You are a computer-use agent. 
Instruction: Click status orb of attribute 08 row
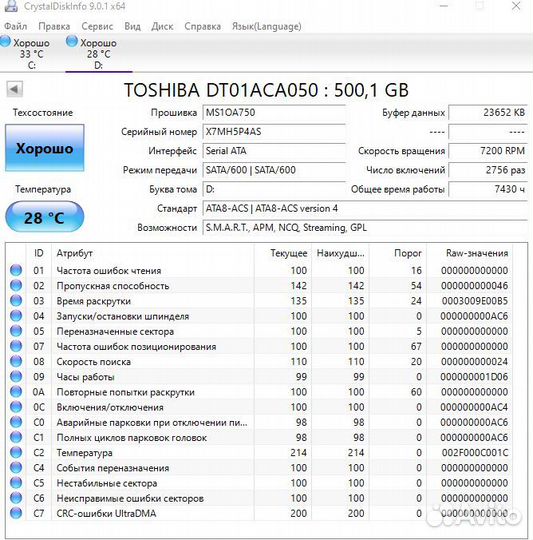tap(16, 361)
